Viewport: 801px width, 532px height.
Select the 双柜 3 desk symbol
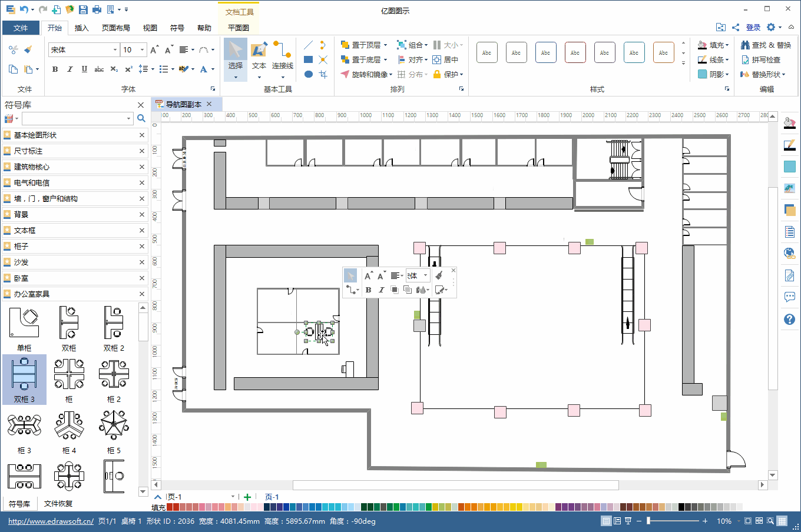[x=24, y=379]
